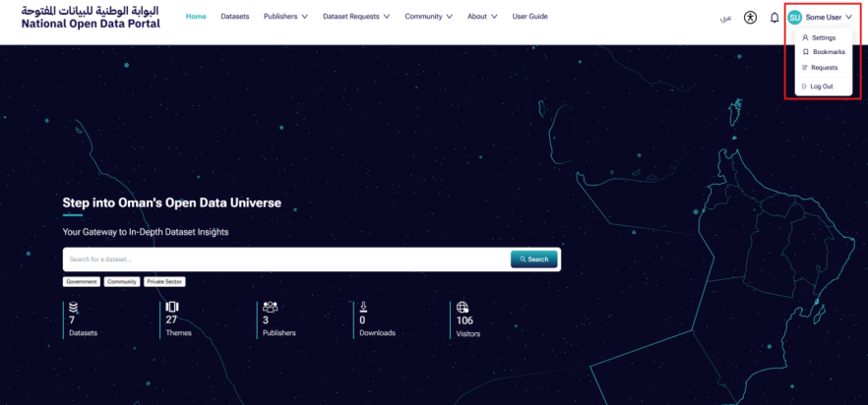Click the Datasets stack icon

(73, 307)
